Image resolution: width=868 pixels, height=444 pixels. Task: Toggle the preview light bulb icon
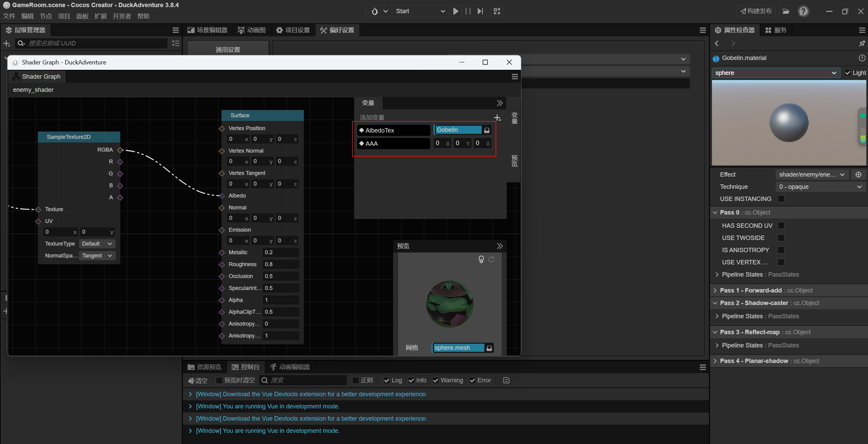pyautogui.click(x=481, y=259)
